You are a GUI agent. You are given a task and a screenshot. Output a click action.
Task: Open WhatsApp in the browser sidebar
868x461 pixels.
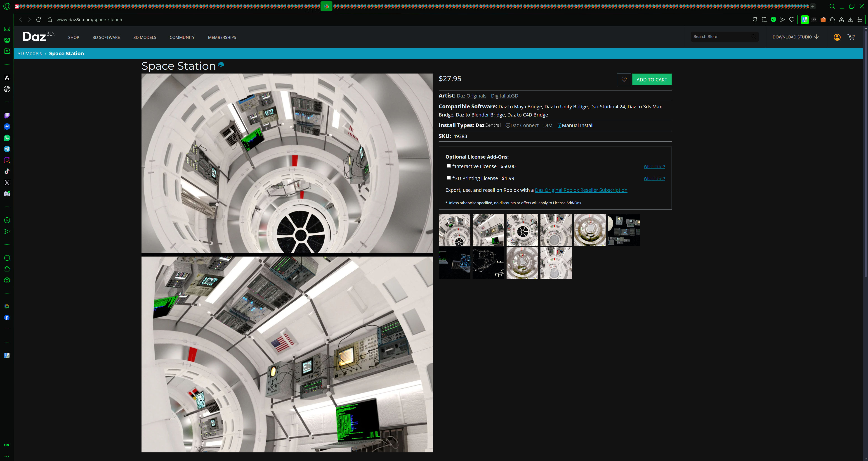7,138
